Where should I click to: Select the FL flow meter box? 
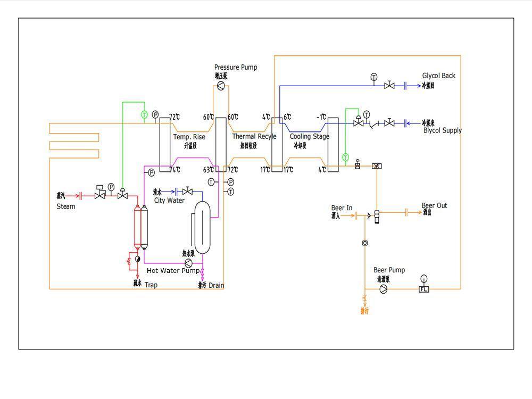[x=424, y=289]
